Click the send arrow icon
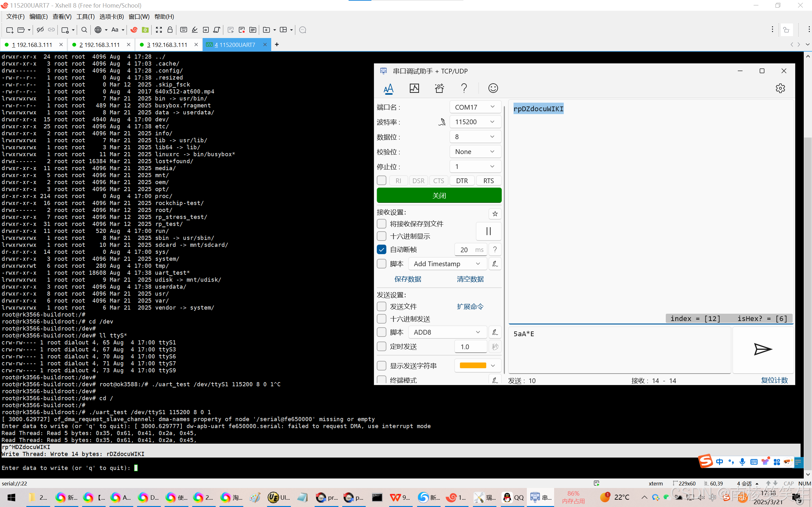This screenshot has width=812, height=507. click(763, 349)
